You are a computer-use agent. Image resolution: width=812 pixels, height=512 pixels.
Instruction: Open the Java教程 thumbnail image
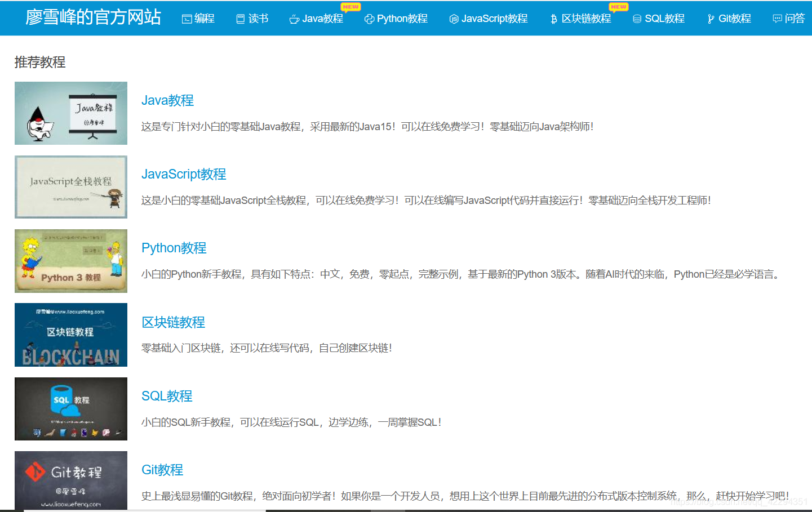[x=71, y=113]
